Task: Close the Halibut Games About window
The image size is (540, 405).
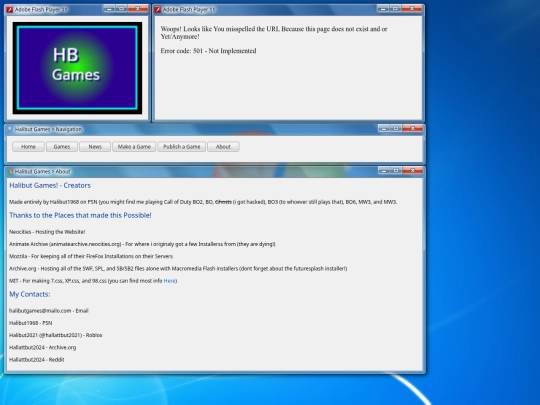Action: pos(413,170)
